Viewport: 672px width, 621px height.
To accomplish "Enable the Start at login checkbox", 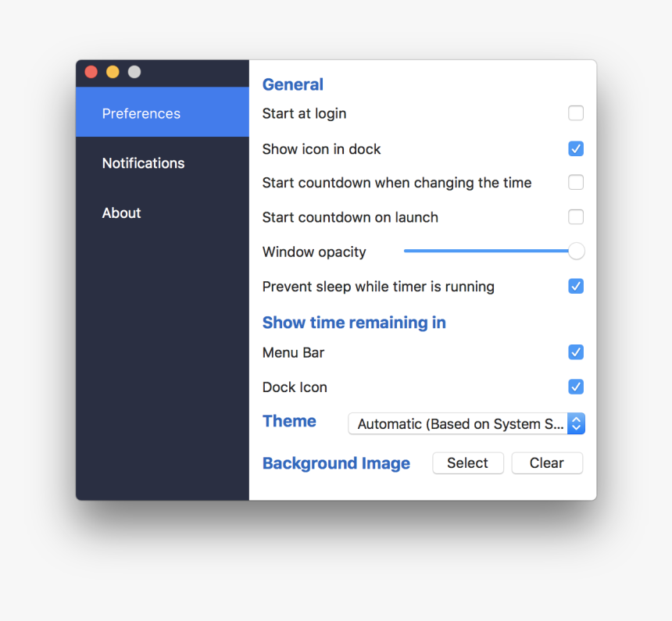I will coord(576,113).
